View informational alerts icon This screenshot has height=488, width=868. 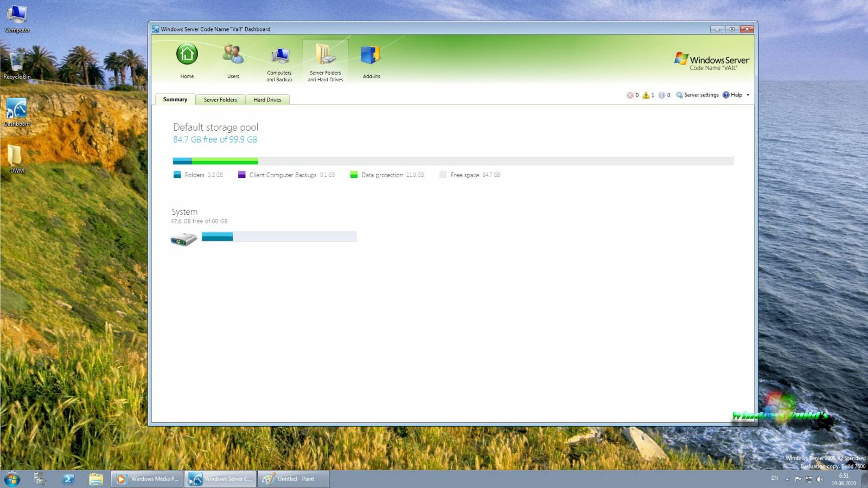point(661,95)
